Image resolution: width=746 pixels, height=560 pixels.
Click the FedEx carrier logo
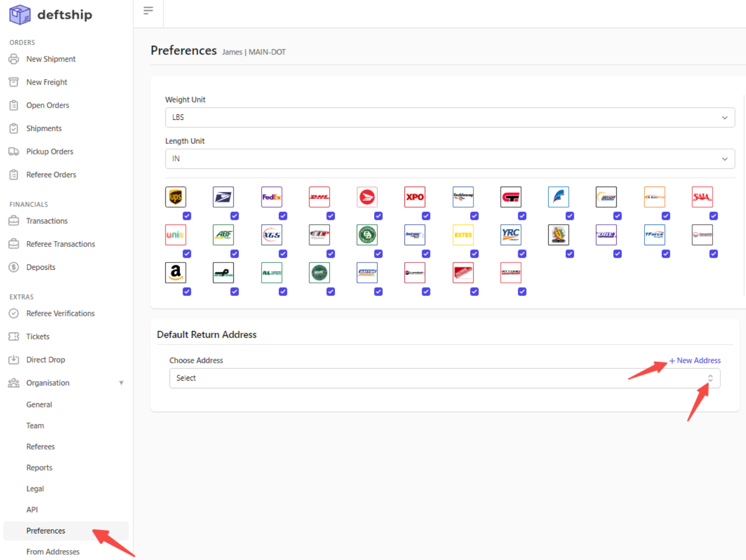click(x=272, y=197)
